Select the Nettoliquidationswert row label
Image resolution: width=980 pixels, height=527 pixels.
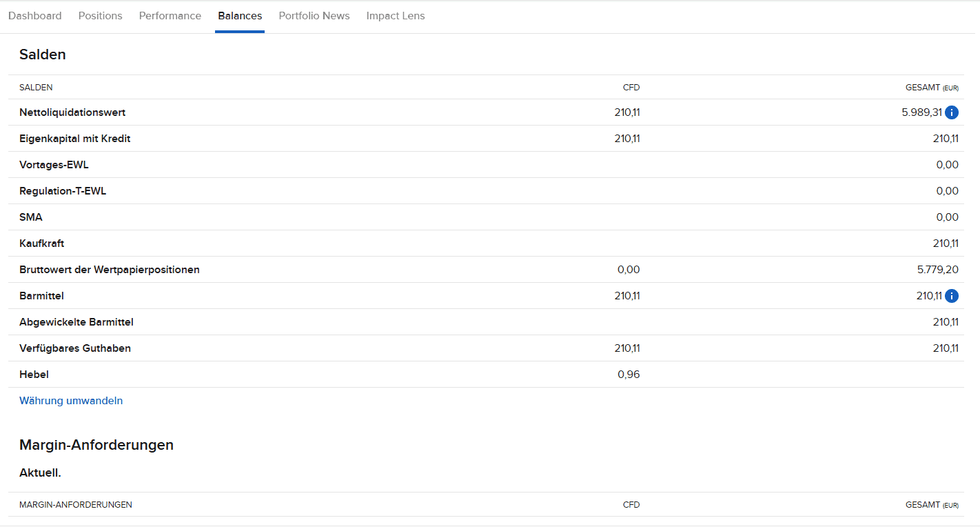click(72, 112)
